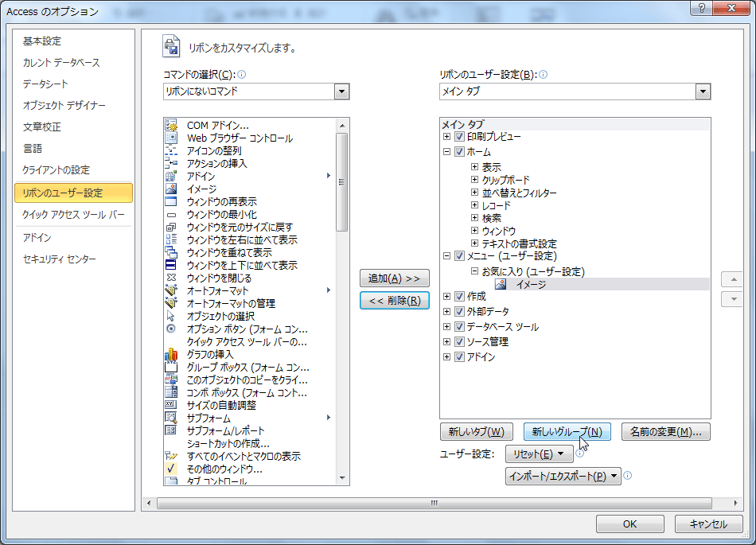Click the command list vertical scrollbar thumb

(342, 182)
